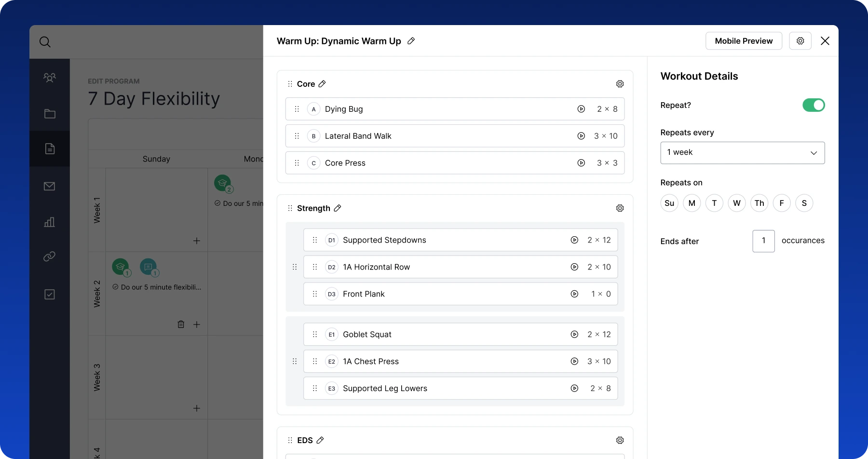Edit workout title with pencil icon
Screen dimensions: 868x459
[411, 41]
